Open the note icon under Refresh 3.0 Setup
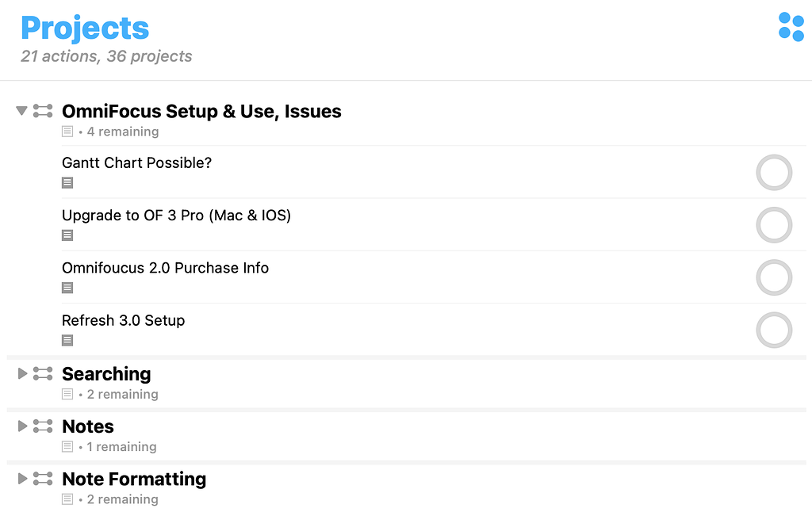 (67, 340)
